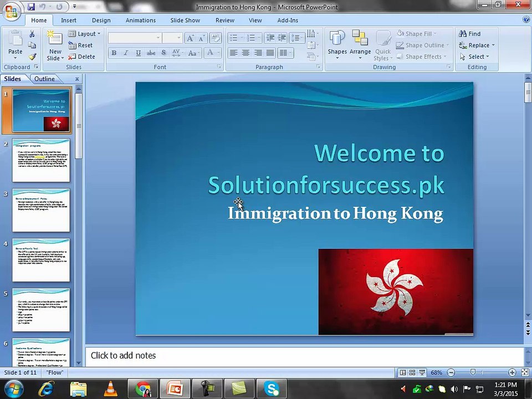
Task: Open the Design ribbon tab
Action: tap(101, 21)
